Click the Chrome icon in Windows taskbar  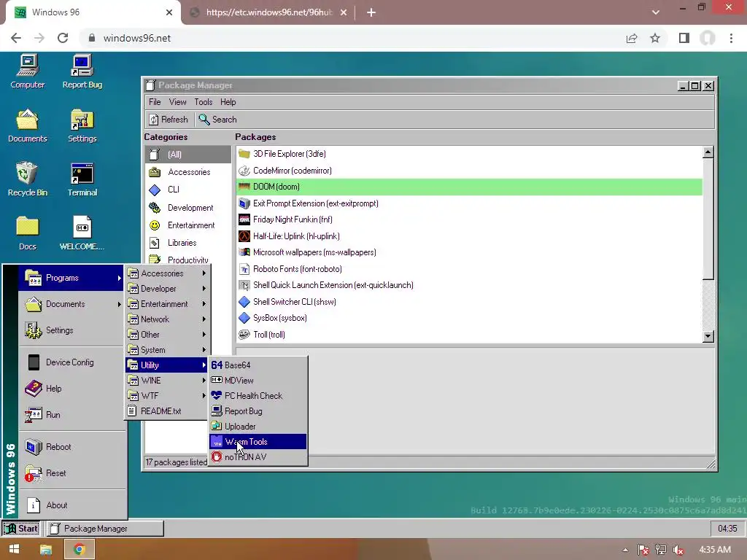click(79, 550)
